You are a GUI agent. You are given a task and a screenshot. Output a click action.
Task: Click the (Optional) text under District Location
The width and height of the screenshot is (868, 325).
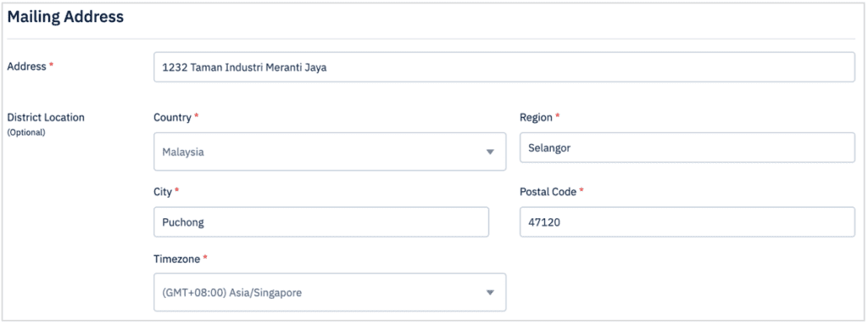pos(25,132)
